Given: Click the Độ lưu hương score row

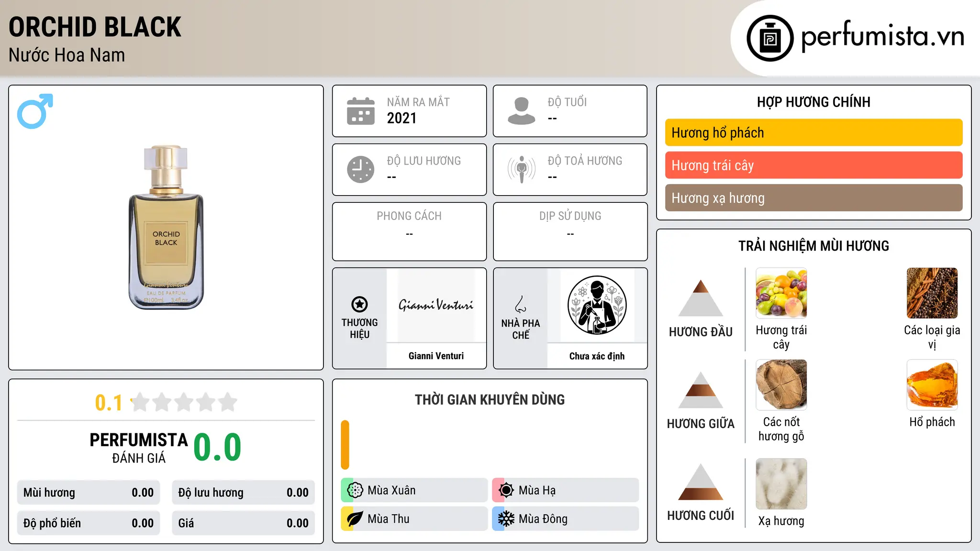Looking at the screenshot, I should click(x=243, y=493).
